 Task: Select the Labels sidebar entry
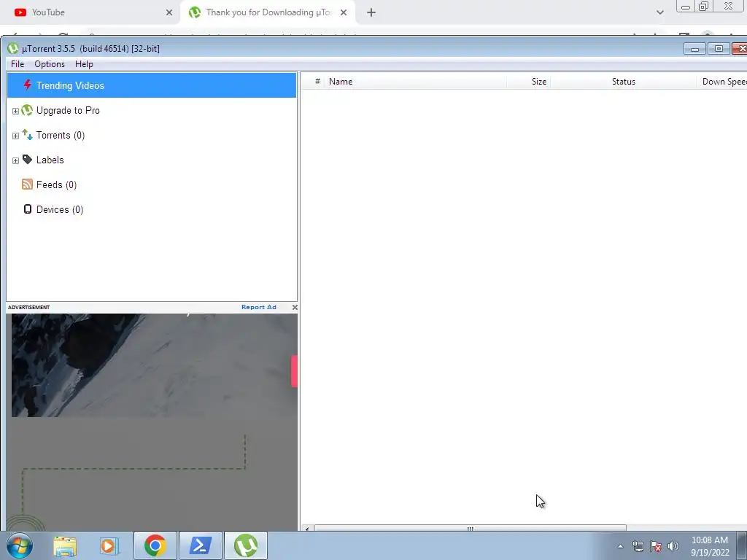coord(50,160)
